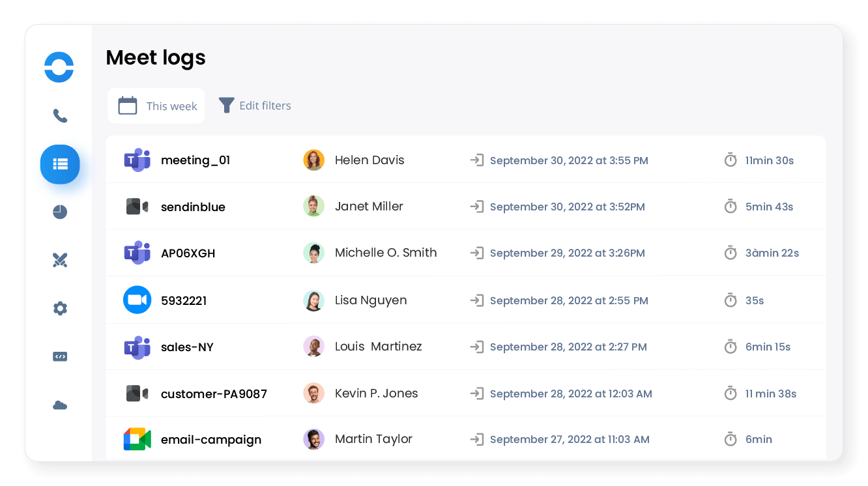Viewport: 868px width, 486px height.
Task: Select the Meet logs list icon in sidebar
Action: point(60,164)
